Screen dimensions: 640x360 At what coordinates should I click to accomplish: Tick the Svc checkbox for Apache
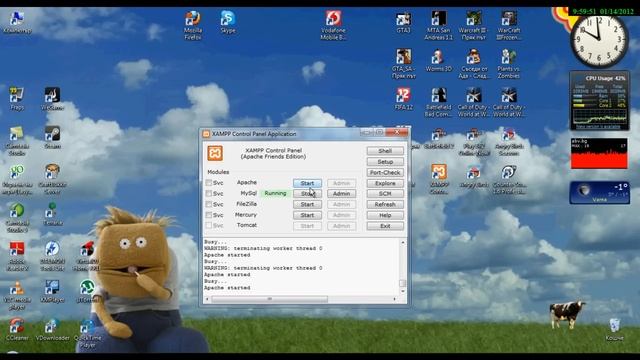(x=209, y=182)
